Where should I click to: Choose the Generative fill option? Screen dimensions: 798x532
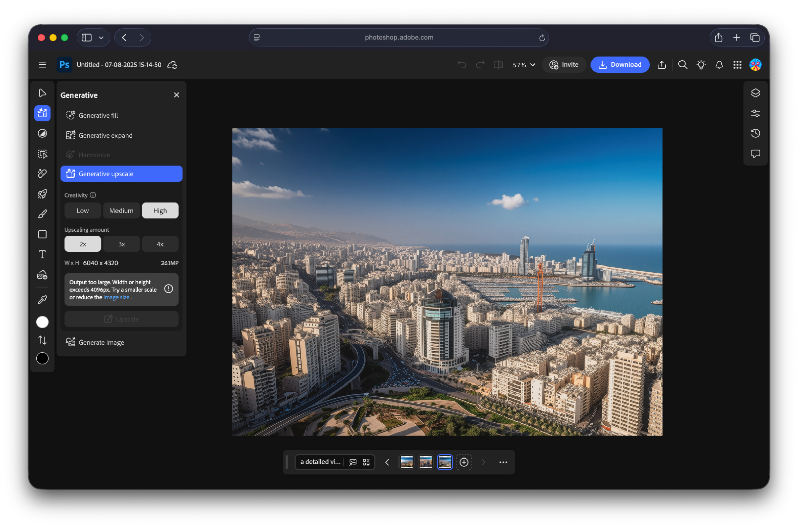[98, 115]
